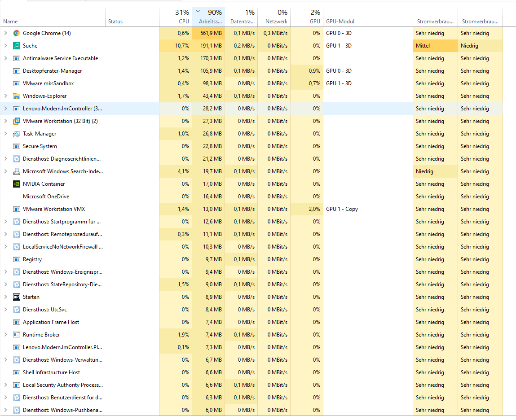Expand the VMware Workstation (32 Bit) group
Image resolution: width=516 pixels, height=420 pixels.
(5, 121)
